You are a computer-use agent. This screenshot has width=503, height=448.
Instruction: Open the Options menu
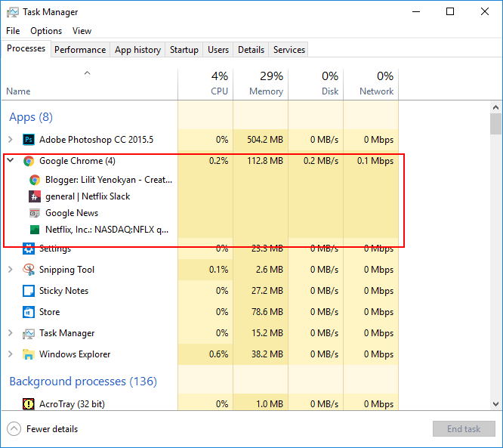pyautogui.click(x=46, y=31)
